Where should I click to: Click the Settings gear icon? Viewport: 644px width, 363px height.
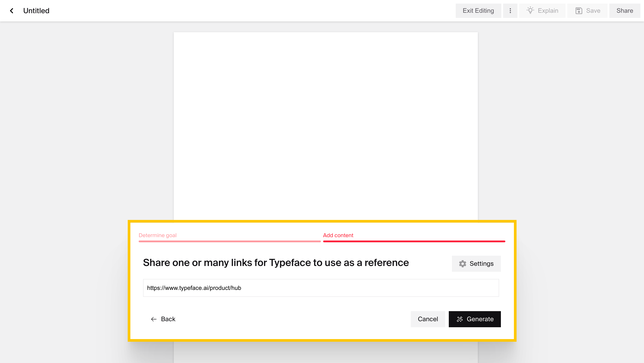(x=462, y=264)
